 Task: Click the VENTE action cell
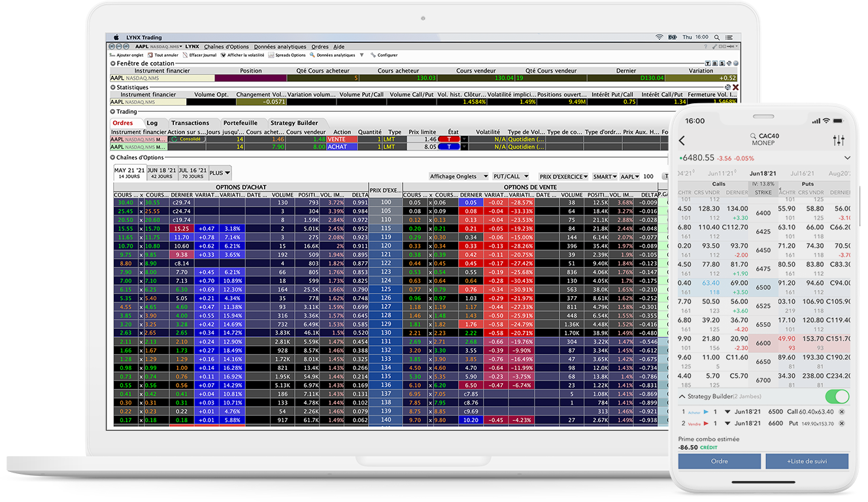pyautogui.click(x=342, y=139)
